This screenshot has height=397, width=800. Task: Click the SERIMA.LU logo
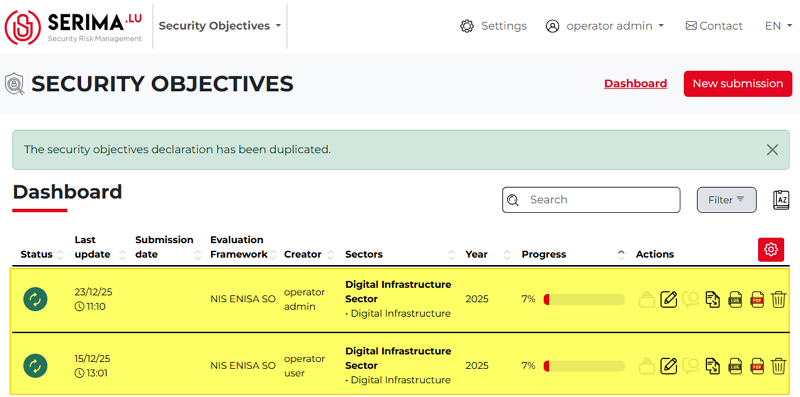pos(74,27)
